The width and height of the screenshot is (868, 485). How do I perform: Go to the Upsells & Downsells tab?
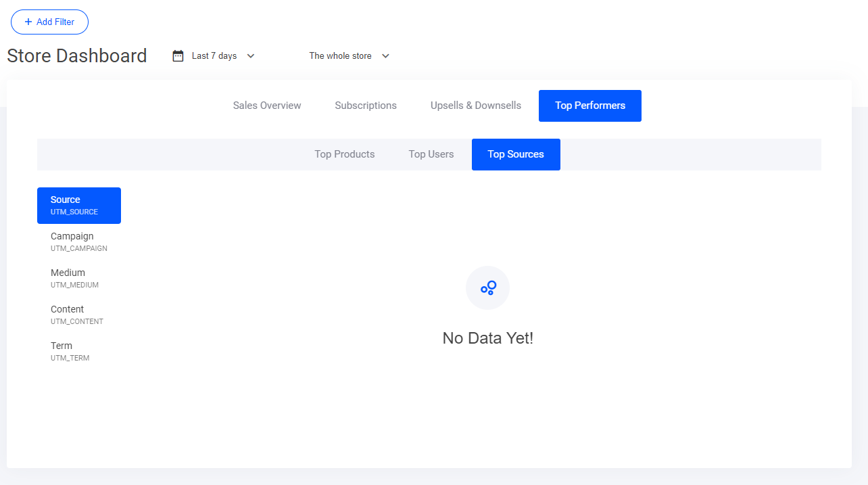476,106
